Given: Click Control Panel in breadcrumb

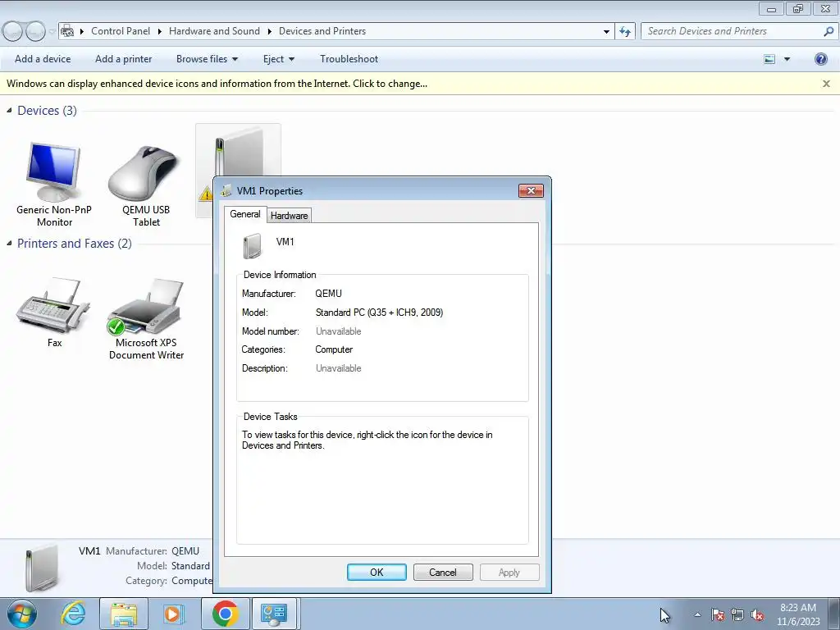Looking at the screenshot, I should point(121,31).
